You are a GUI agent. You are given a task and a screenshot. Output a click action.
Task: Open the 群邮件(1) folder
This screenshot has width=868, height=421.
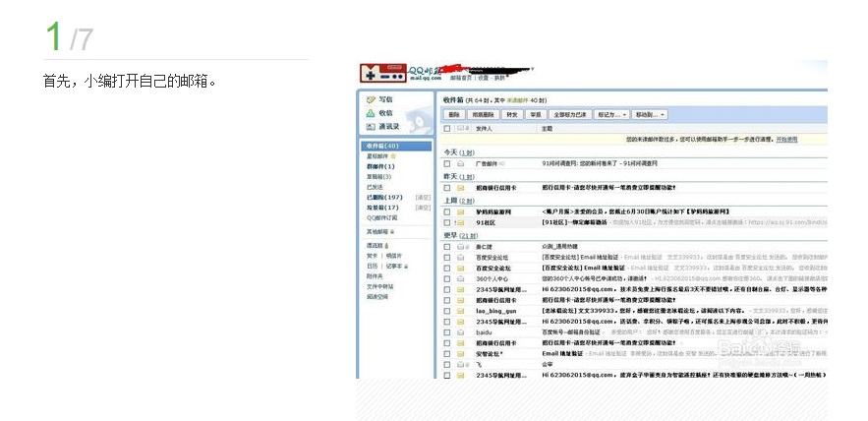pyautogui.click(x=380, y=167)
